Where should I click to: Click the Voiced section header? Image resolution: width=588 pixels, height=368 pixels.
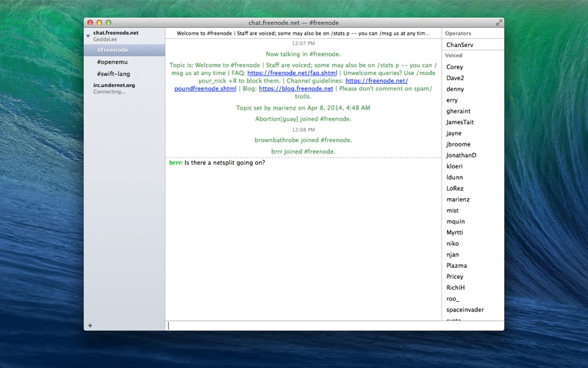coord(453,55)
